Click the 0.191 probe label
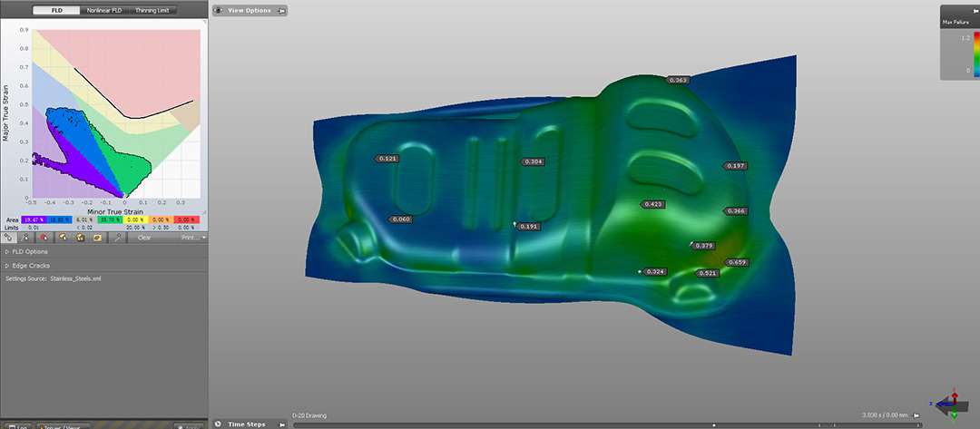This screenshot has width=980, height=429. [x=529, y=227]
